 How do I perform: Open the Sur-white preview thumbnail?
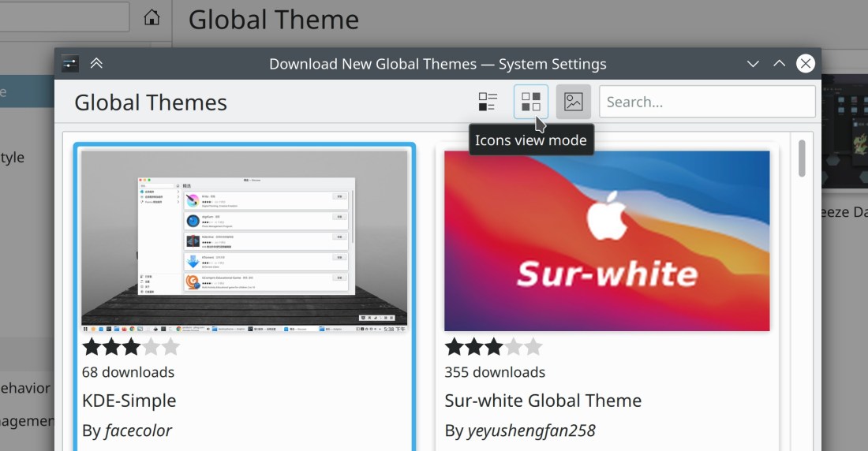(607, 240)
